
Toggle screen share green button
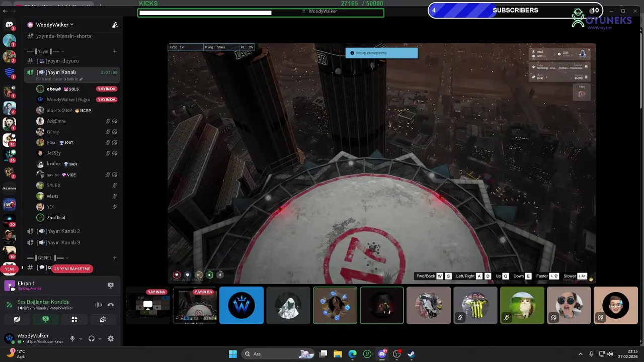pyautogui.click(x=45, y=319)
